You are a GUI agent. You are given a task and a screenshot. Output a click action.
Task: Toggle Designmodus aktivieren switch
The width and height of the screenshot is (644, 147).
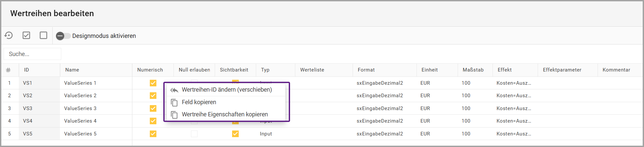(63, 36)
